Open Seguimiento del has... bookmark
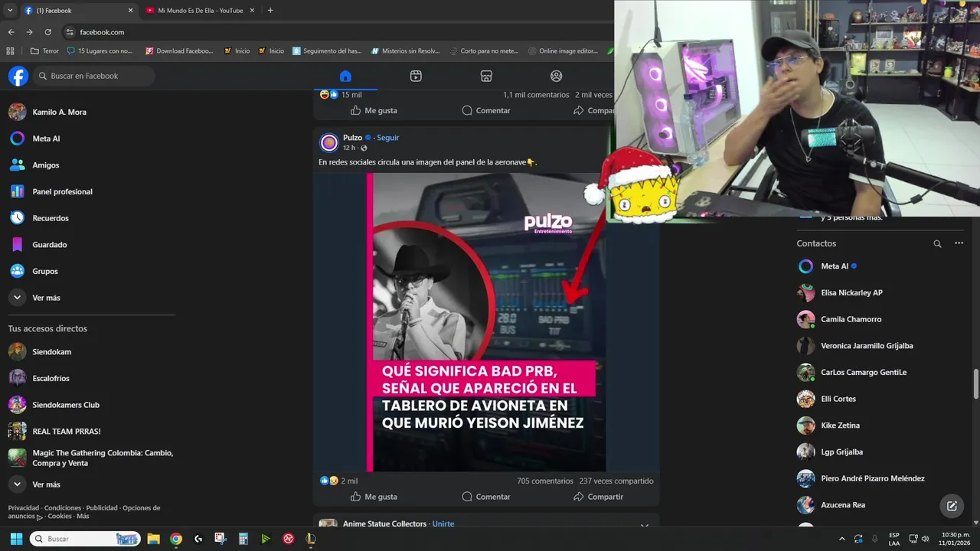The image size is (980, 551). [x=327, y=51]
